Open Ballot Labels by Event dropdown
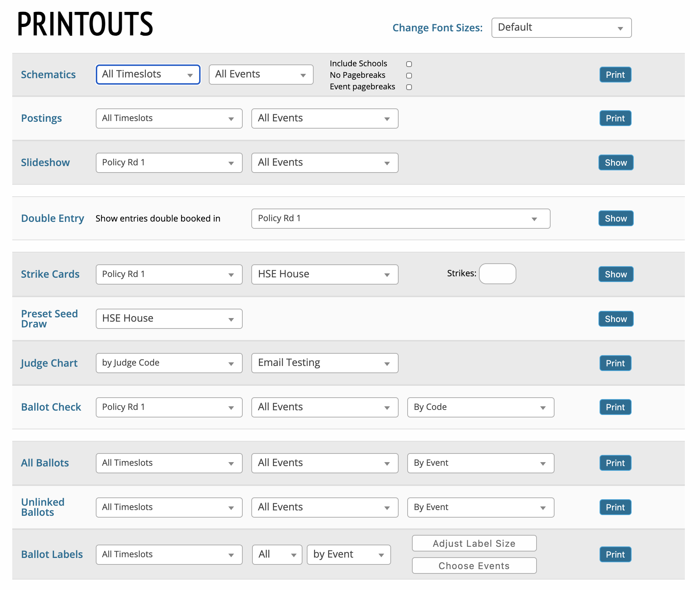The width and height of the screenshot is (700, 590). point(348,555)
